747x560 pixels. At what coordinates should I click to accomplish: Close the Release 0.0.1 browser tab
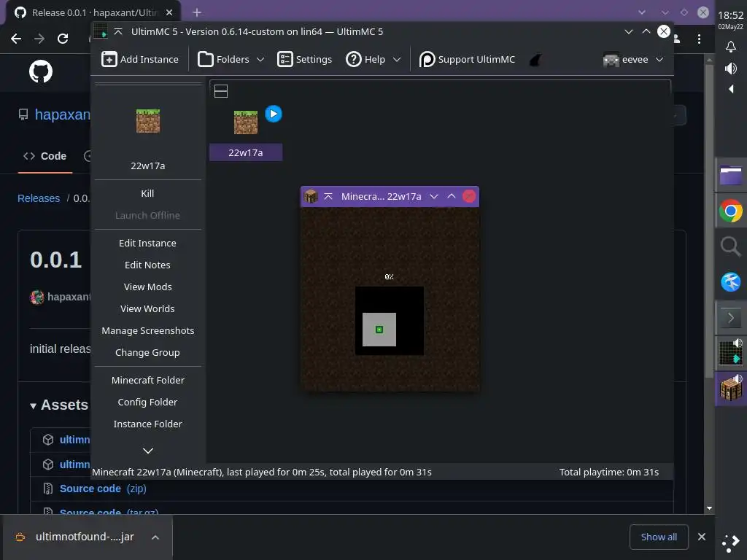pyautogui.click(x=169, y=12)
